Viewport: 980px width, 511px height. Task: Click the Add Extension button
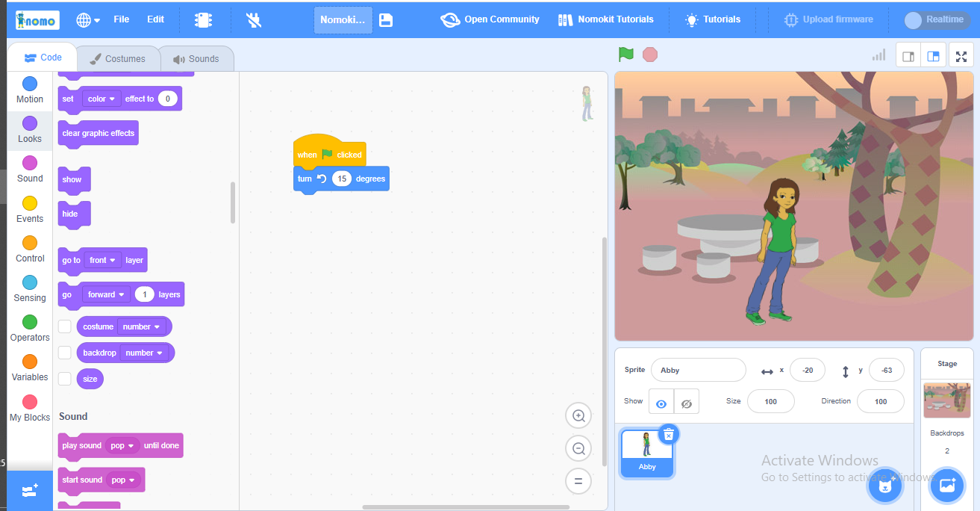tap(30, 491)
